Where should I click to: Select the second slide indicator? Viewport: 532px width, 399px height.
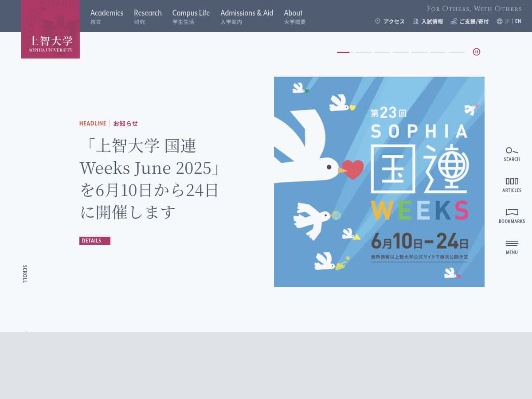(x=364, y=52)
